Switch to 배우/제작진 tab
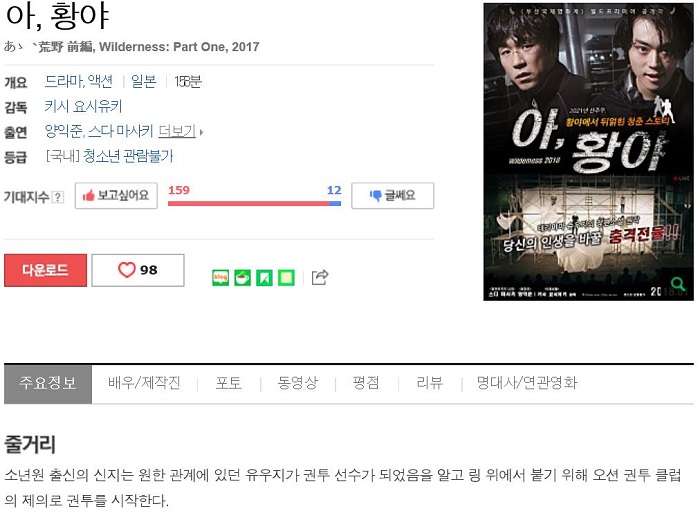This screenshot has width=700, height=513. pyautogui.click(x=144, y=383)
